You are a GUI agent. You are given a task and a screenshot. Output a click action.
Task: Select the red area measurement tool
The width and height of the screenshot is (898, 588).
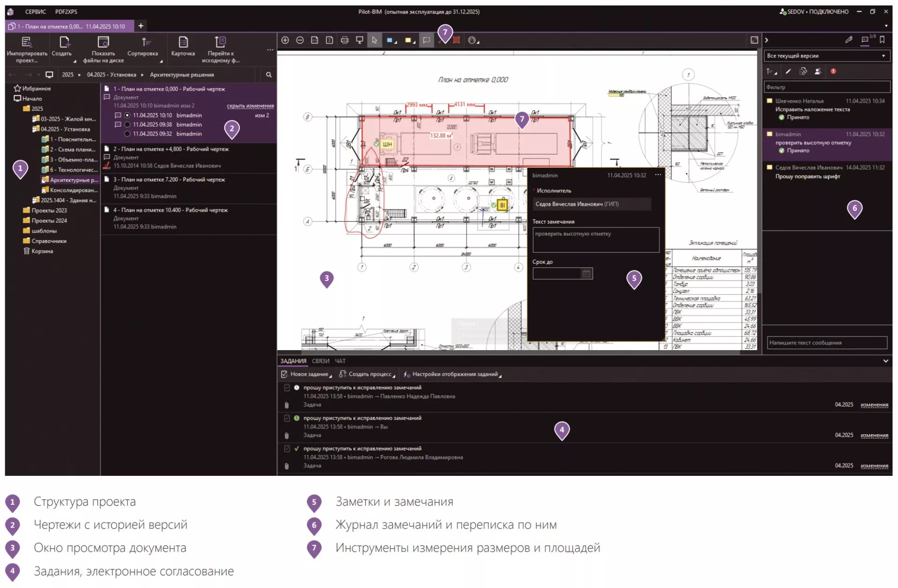(456, 41)
